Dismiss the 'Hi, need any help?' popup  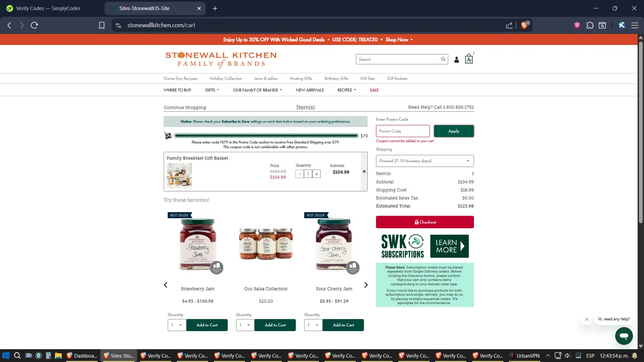click(x=586, y=319)
